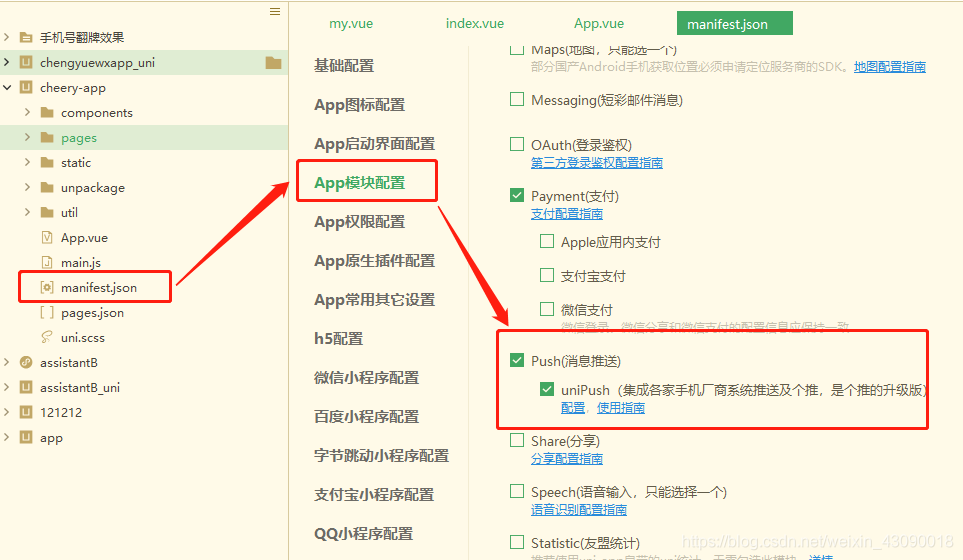963x560 pixels.
Task: Expand the util folder
Action: [27, 212]
